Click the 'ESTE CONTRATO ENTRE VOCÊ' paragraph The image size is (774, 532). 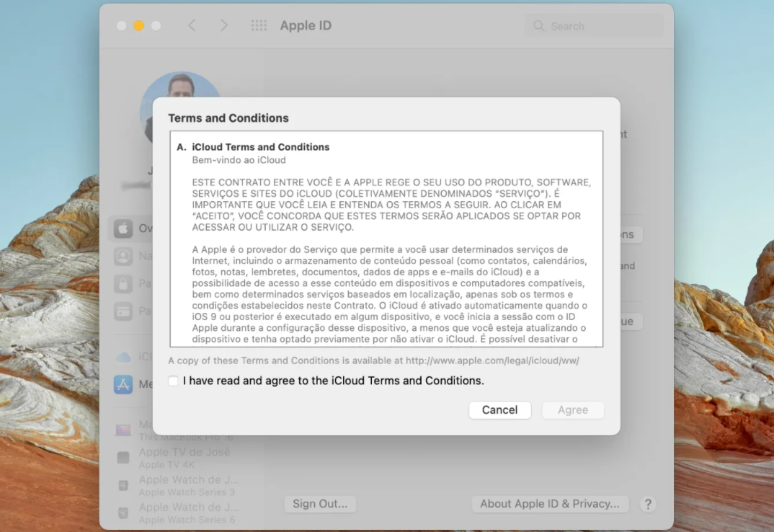[391, 205]
